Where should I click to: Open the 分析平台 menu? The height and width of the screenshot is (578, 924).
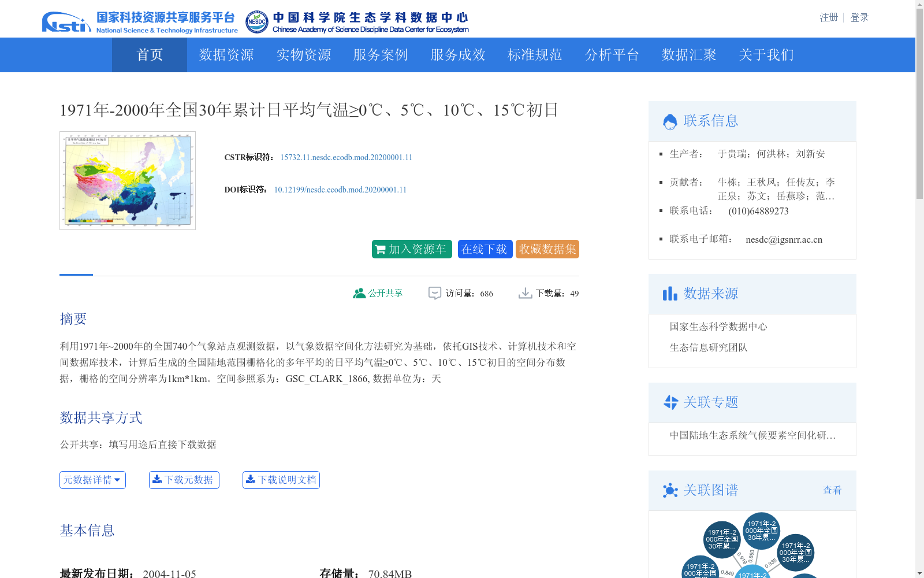(x=612, y=55)
